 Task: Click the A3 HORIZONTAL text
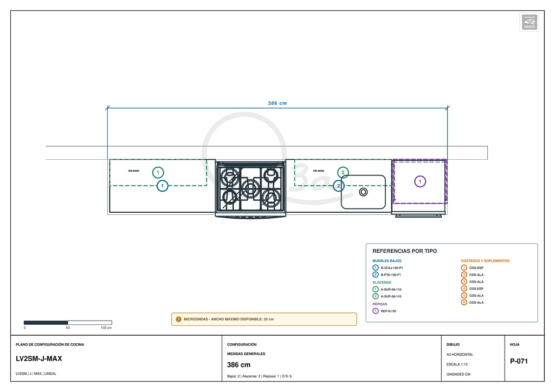coord(460,355)
